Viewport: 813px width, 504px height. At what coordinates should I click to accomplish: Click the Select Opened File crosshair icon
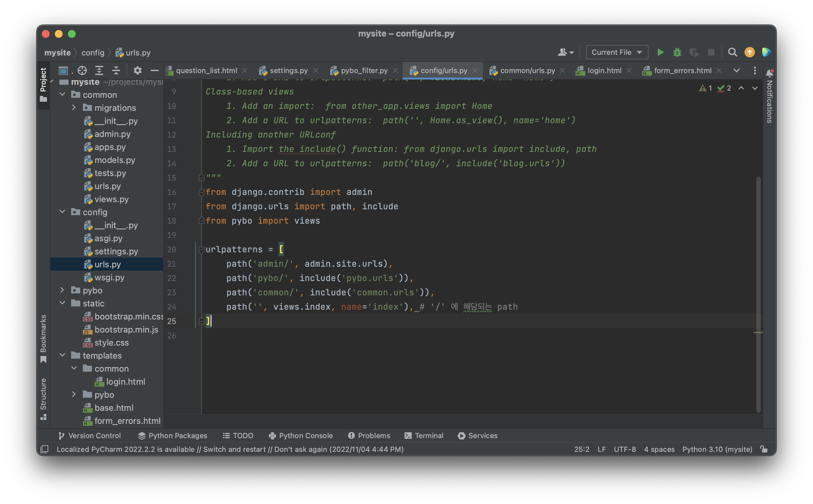(82, 70)
